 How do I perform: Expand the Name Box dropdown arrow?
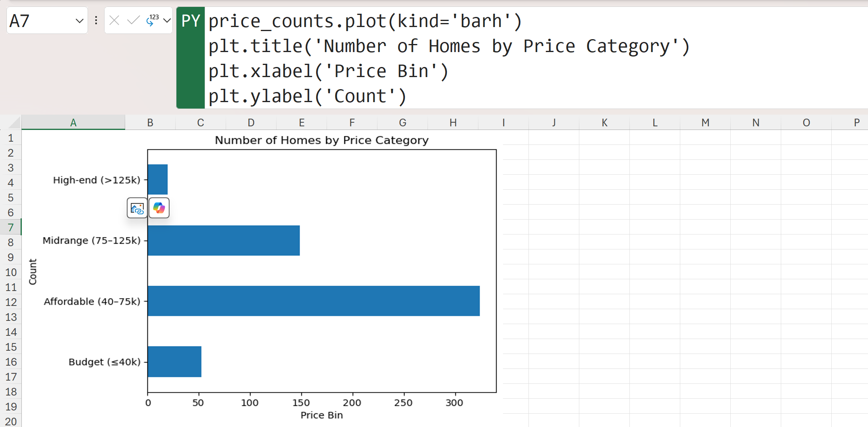(x=80, y=21)
